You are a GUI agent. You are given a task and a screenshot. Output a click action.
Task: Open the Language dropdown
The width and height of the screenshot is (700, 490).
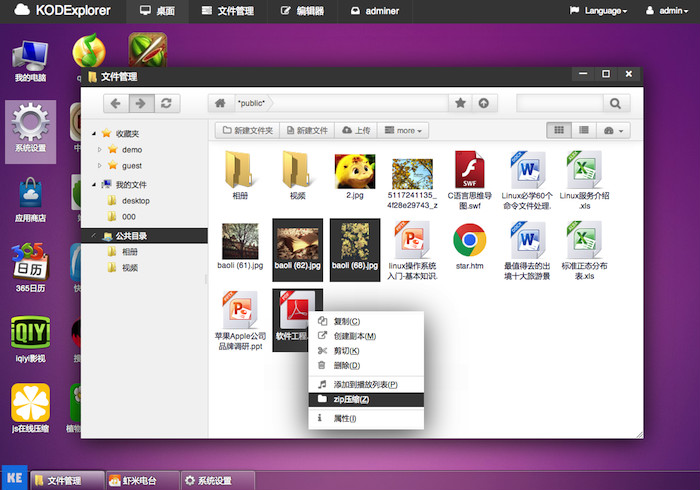point(598,11)
